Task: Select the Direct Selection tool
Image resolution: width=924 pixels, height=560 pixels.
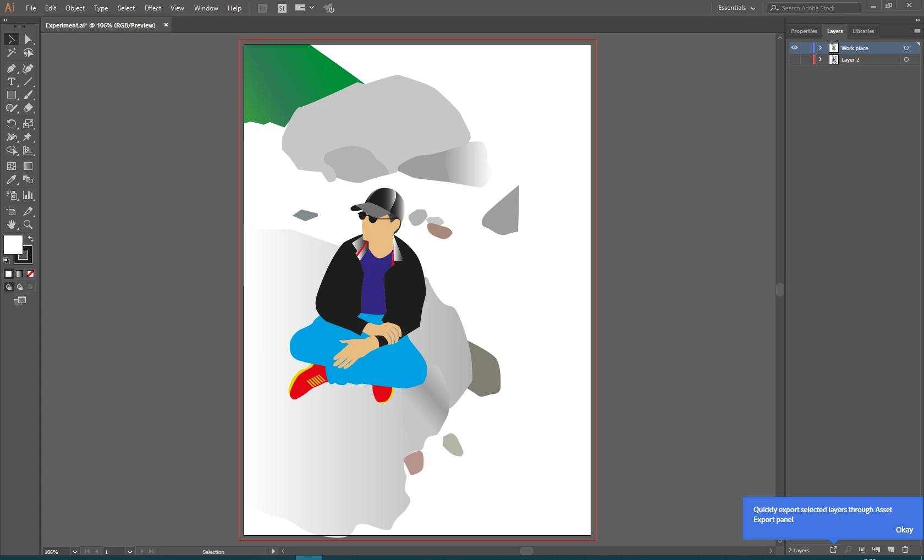Action: (29, 39)
